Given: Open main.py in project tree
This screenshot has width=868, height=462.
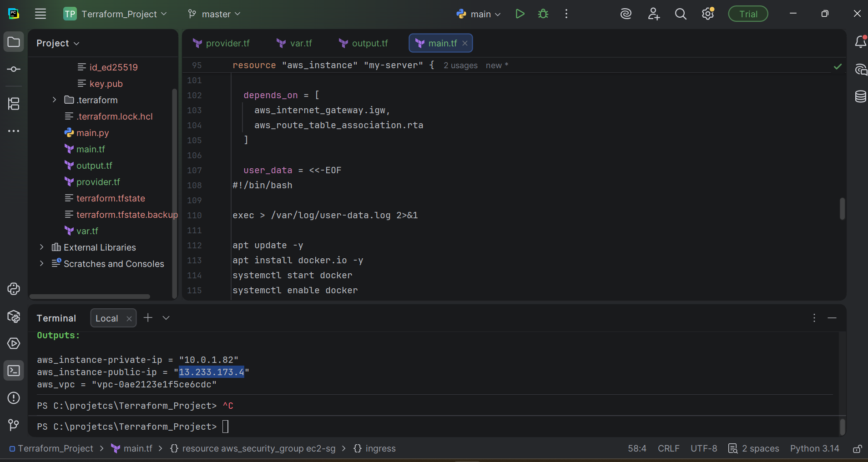Looking at the screenshot, I should [86, 133].
